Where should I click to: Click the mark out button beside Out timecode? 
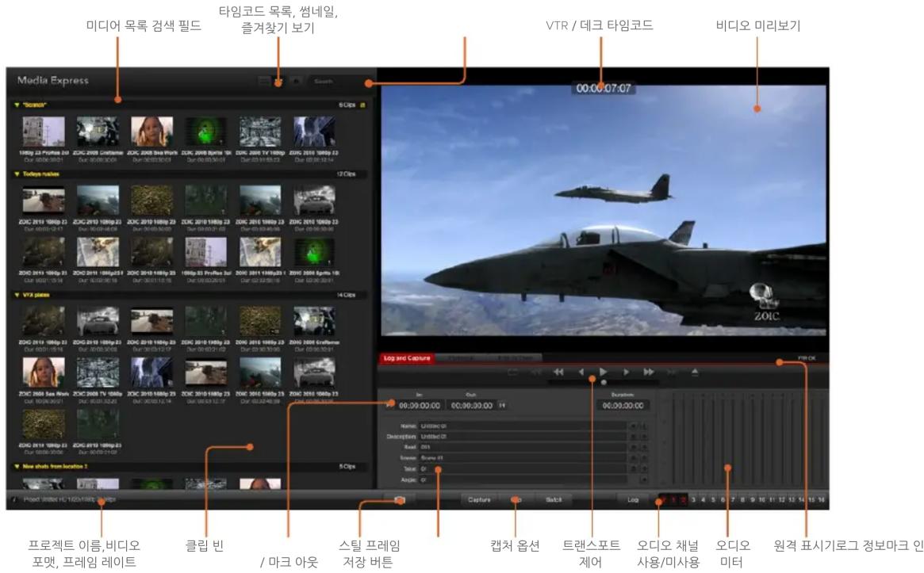pyautogui.click(x=502, y=405)
